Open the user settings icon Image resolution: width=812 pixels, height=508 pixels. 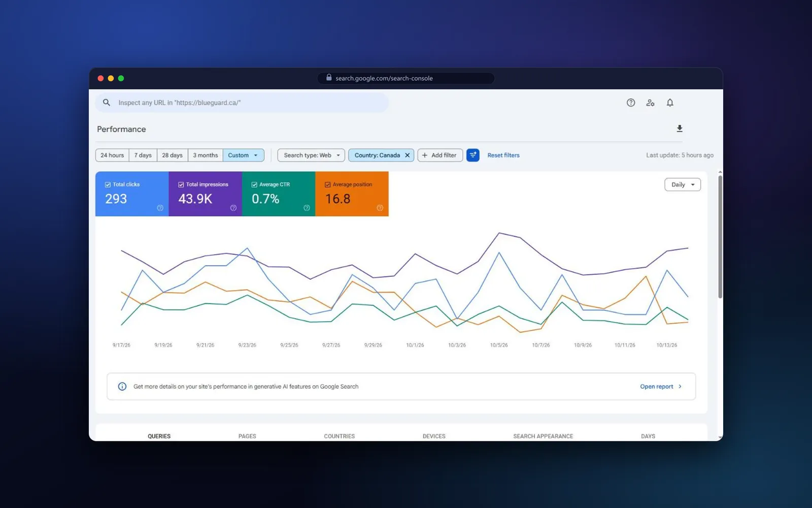point(650,103)
